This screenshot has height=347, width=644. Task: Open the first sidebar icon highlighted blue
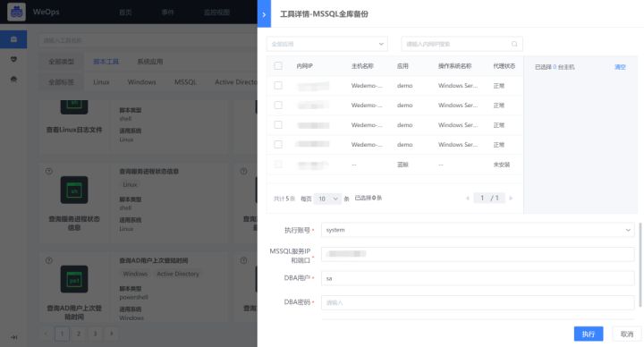coord(13,39)
